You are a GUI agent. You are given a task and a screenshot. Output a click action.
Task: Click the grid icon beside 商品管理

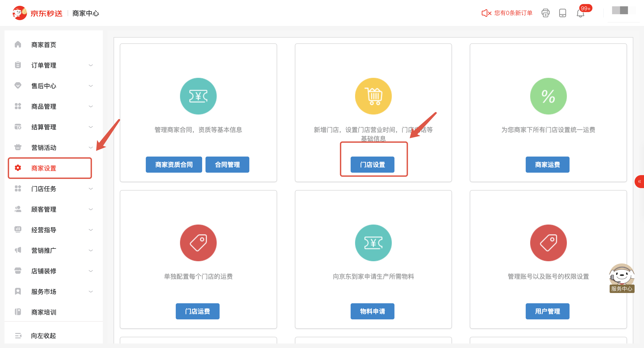pyautogui.click(x=18, y=106)
